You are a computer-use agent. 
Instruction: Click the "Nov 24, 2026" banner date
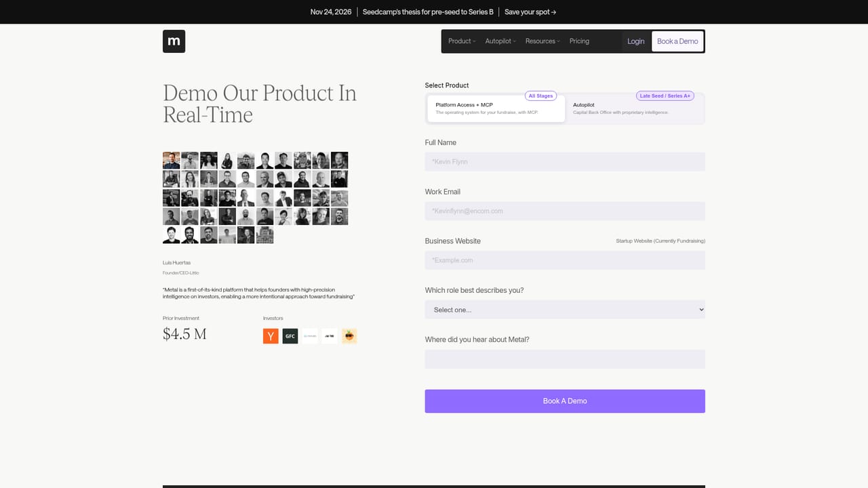pos(331,12)
